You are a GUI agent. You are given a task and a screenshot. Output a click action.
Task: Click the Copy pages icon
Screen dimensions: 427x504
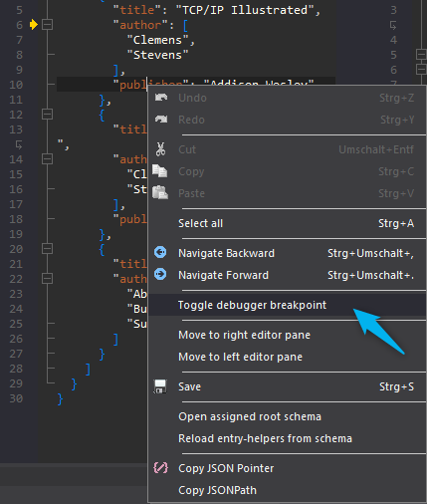click(x=160, y=171)
